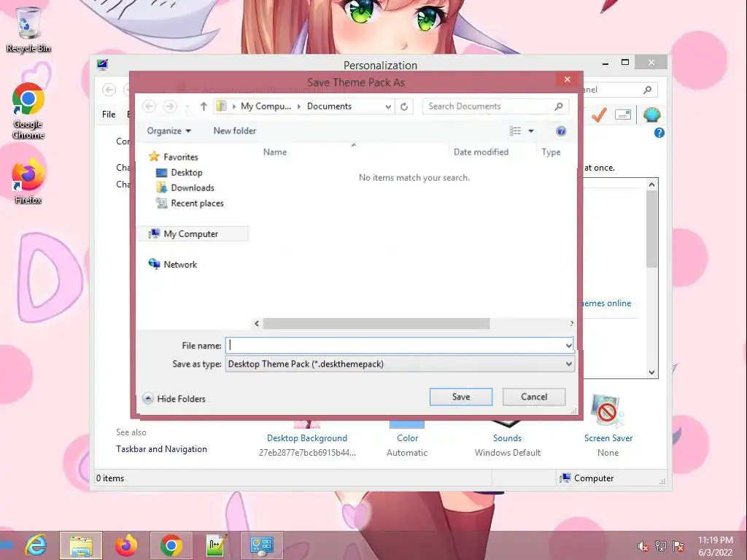The width and height of the screenshot is (747, 560).
Task: Open the notepad app on taskbar
Action: coord(216,545)
